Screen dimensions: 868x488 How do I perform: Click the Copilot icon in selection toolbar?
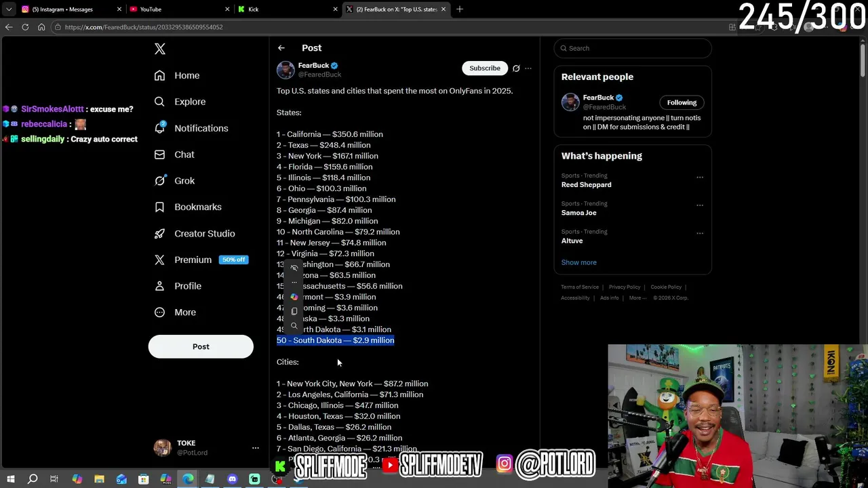[x=294, y=297]
